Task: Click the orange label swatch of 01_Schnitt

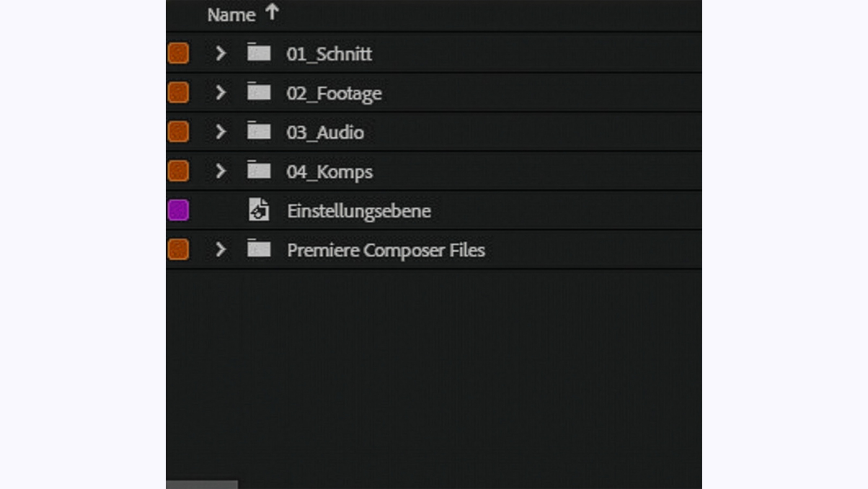Action: click(178, 53)
